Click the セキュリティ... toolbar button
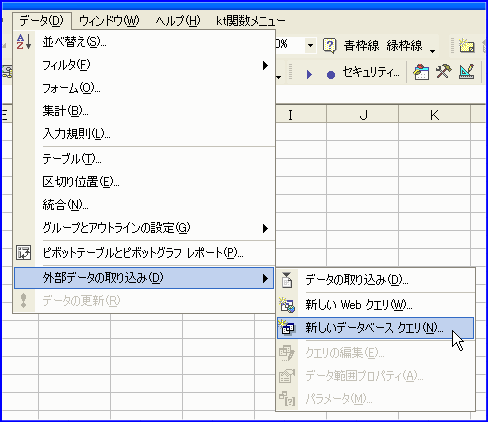The image size is (488, 422). [371, 72]
